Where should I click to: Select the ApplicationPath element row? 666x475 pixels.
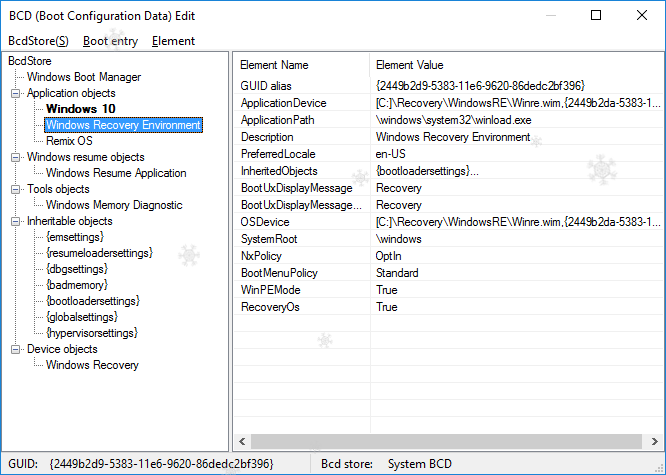click(449, 120)
